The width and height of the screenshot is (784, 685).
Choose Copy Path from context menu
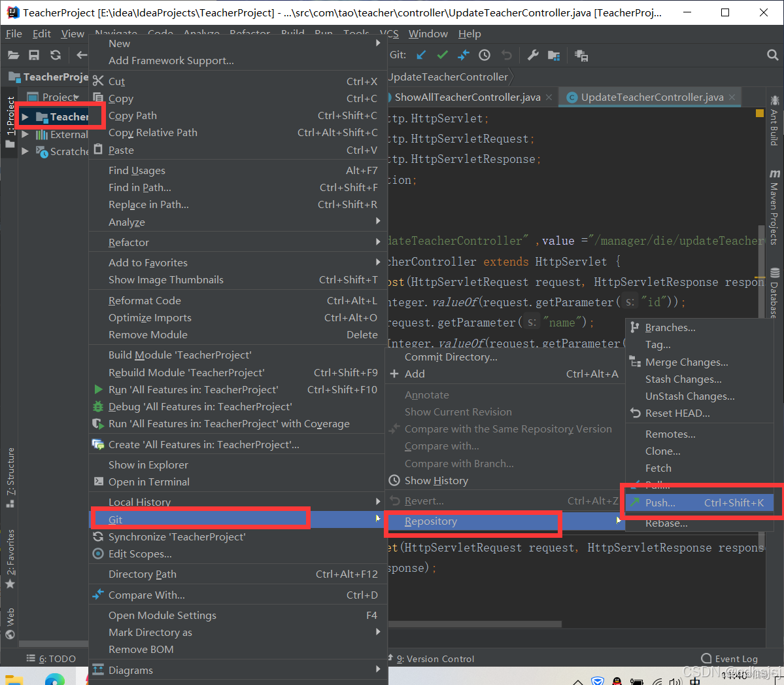point(238,116)
